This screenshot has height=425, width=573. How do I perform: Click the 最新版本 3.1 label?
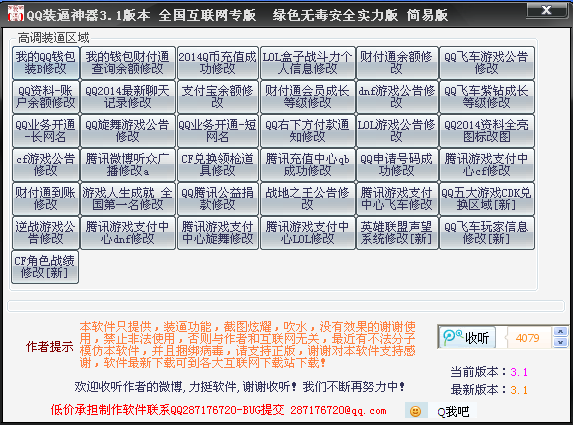point(489,390)
